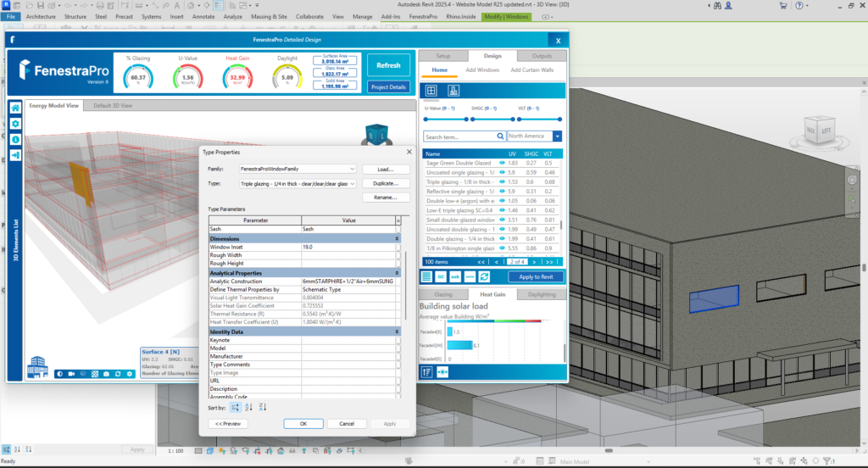Open the North America region dropdown

[x=558, y=136]
